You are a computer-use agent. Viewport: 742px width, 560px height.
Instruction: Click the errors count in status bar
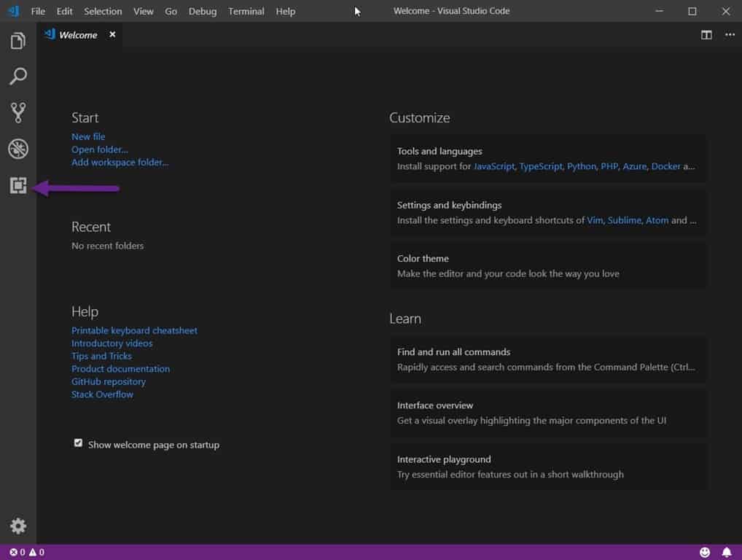pyautogui.click(x=17, y=552)
